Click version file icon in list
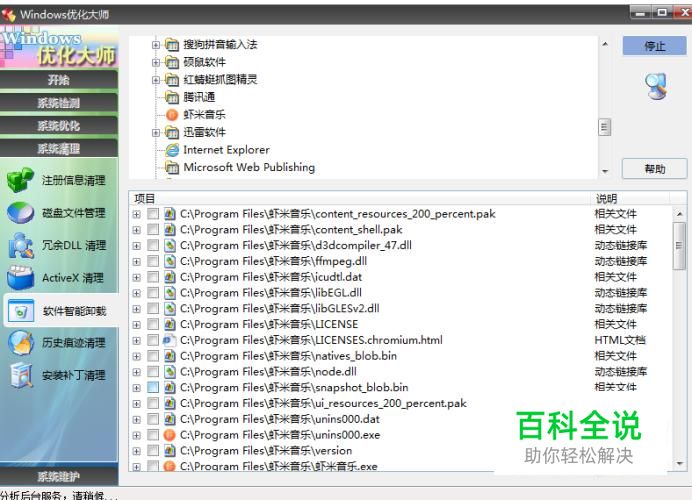 (x=169, y=451)
